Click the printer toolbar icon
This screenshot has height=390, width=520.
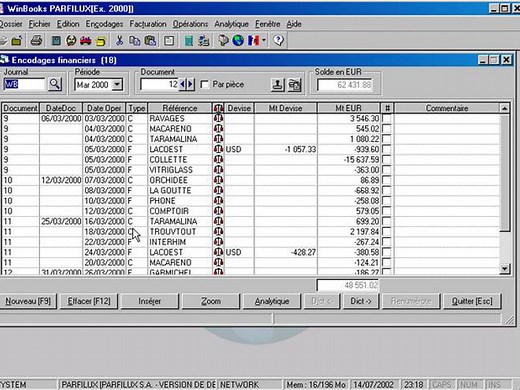point(36,41)
